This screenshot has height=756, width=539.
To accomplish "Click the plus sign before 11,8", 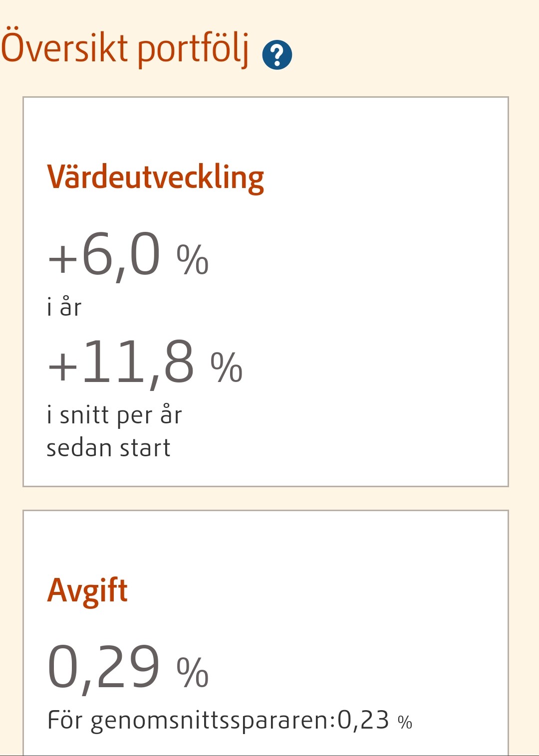I will [x=62, y=367].
